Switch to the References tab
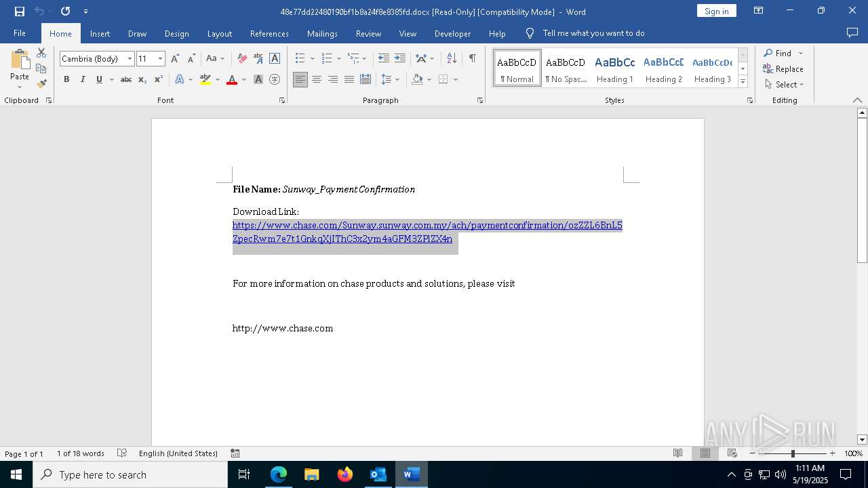Viewport: 868px width, 488px height. click(269, 33)
